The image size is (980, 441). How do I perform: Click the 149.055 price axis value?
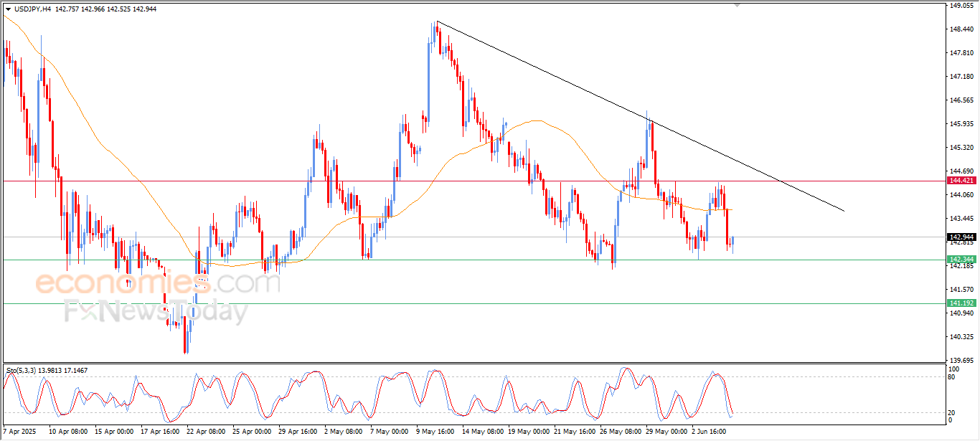[961, 6]
